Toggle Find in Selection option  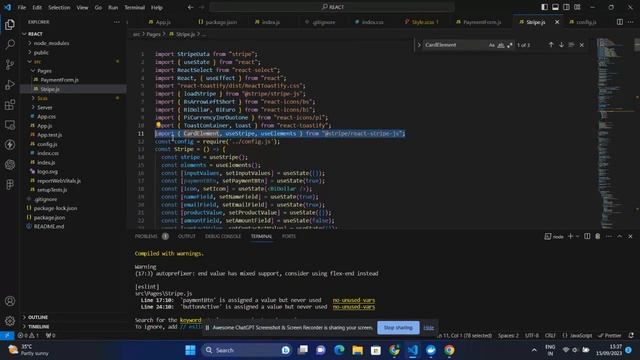pyautogui.click(x=571, y=45)
